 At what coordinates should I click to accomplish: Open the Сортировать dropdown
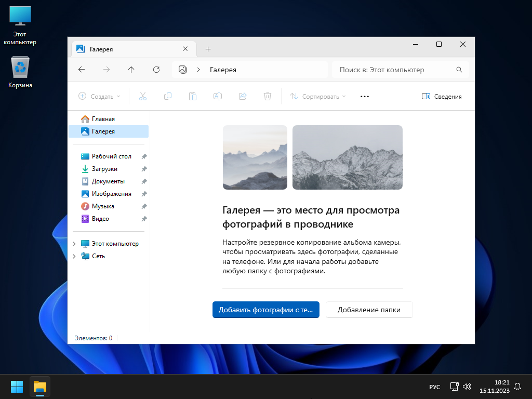coord(317,96)
